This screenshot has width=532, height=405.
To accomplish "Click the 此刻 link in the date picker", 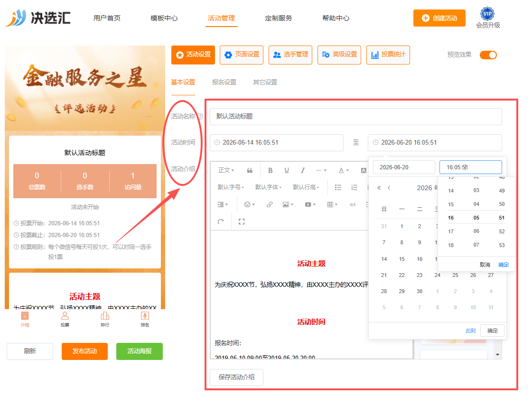I will 471,331.
